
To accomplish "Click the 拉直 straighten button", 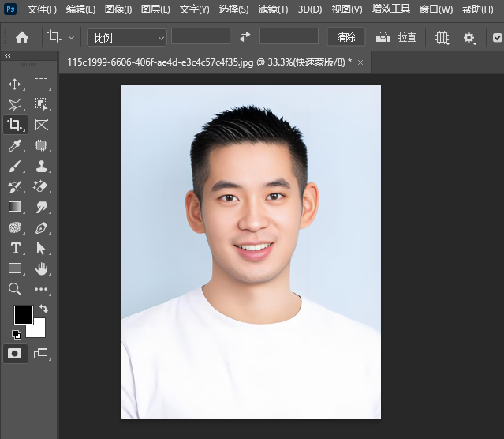I will point(396,37).
